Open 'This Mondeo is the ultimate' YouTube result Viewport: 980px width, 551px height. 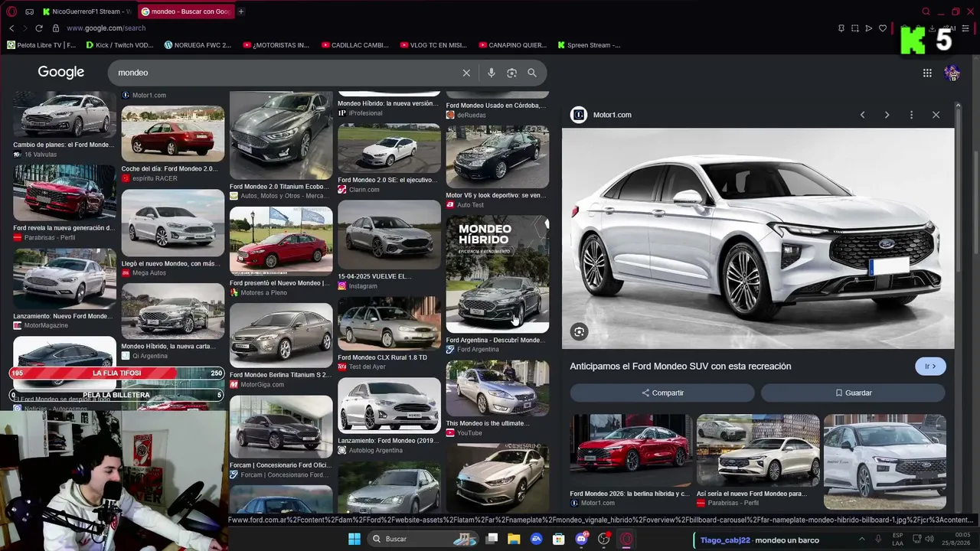498,389
